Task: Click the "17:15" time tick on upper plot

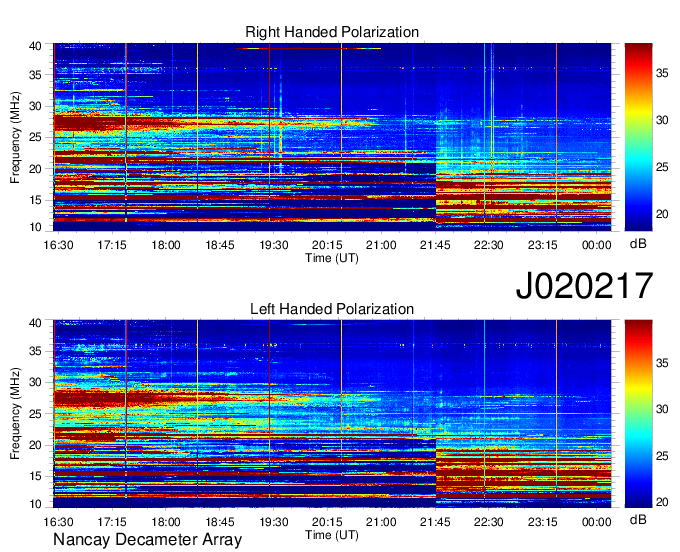Action: 112,245
